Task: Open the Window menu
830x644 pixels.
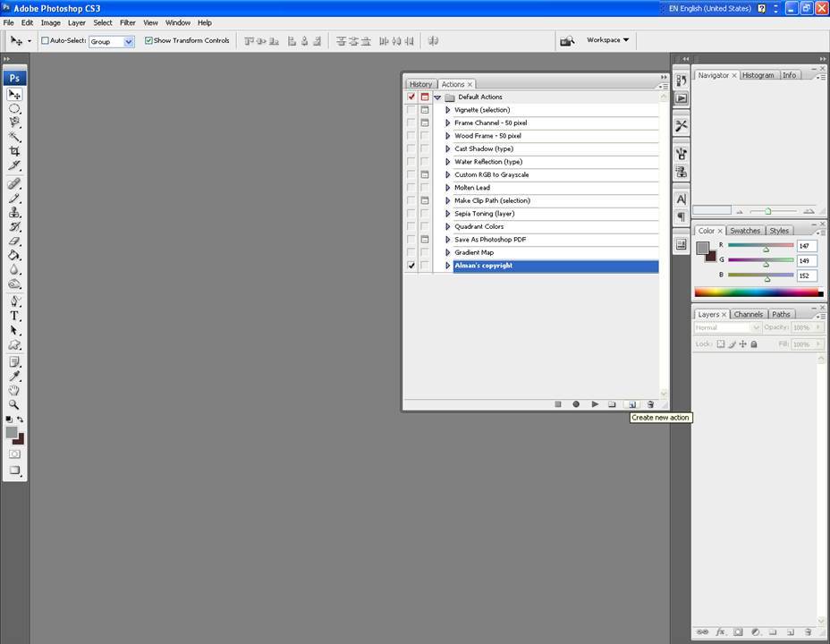Action: click(178, 22)
